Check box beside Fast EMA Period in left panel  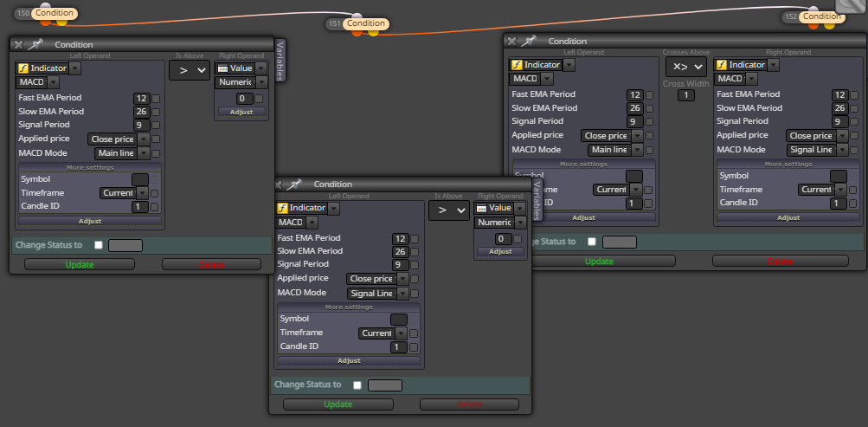[156, 99]
